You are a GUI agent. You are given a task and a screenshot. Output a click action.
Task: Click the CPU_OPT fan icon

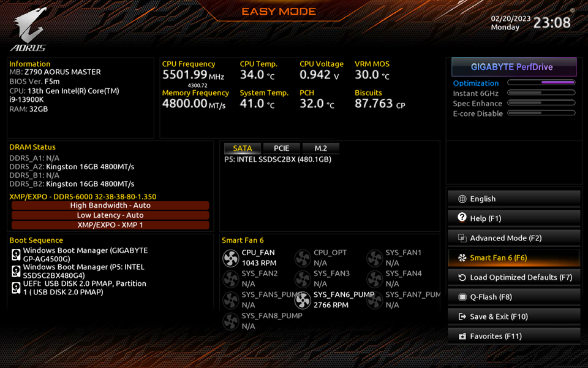pyautogui.click(x=303, y=258)
